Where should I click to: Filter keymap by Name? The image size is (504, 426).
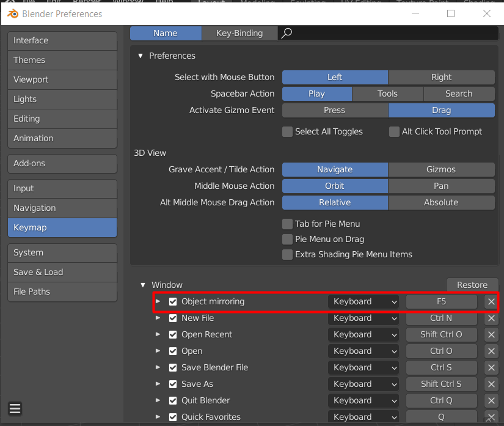click(166, 33)
